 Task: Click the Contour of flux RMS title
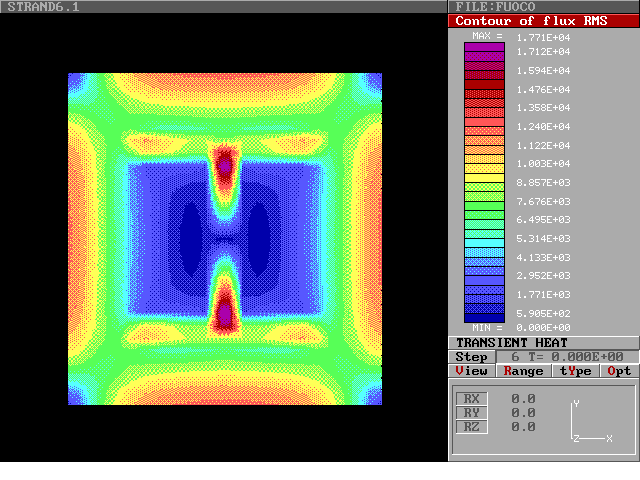pos(544,21)
